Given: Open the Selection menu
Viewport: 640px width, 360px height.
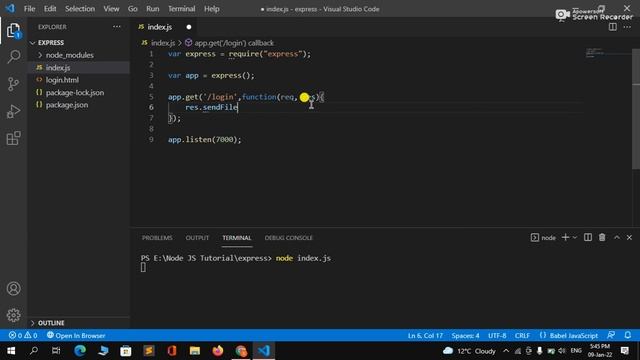Looking at the screenshot, I should click(80, 9).
